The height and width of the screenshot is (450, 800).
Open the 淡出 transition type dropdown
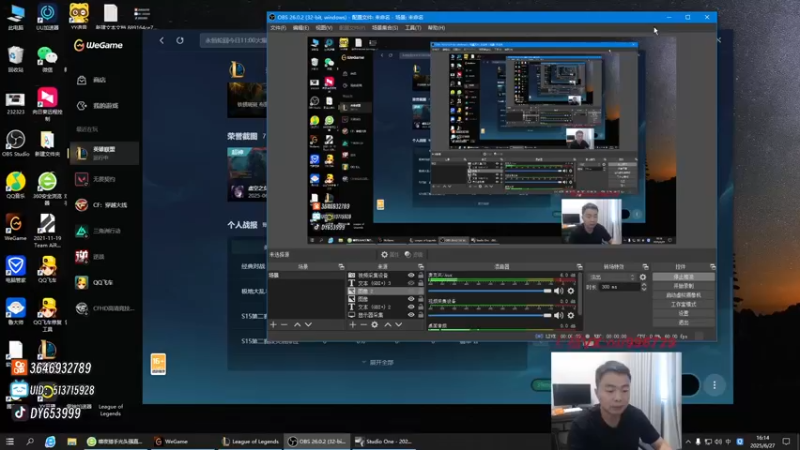coord(612,277)
